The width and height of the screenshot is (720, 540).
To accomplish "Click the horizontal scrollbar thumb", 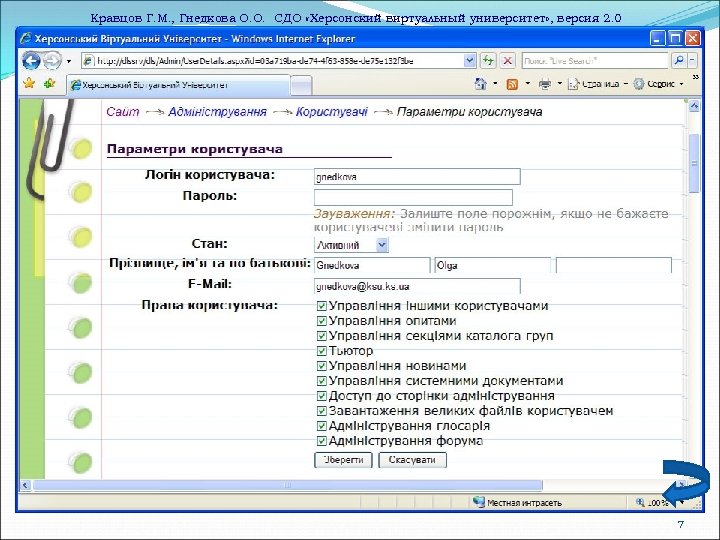I will coord(287,485).
